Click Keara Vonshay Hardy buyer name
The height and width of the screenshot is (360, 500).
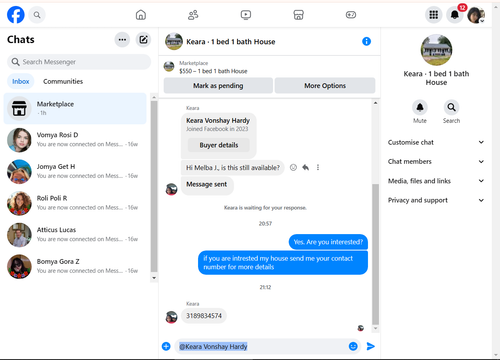click(218, 120)
